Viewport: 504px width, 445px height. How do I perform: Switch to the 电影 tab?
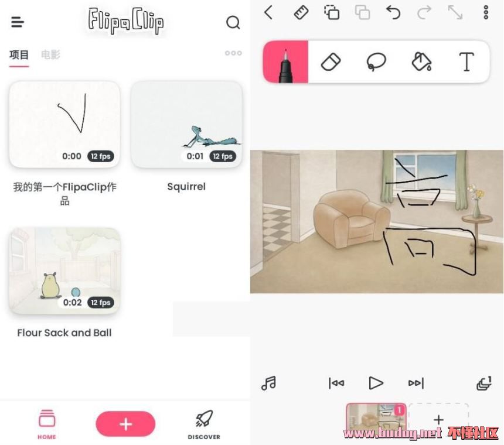click(50, 54)
